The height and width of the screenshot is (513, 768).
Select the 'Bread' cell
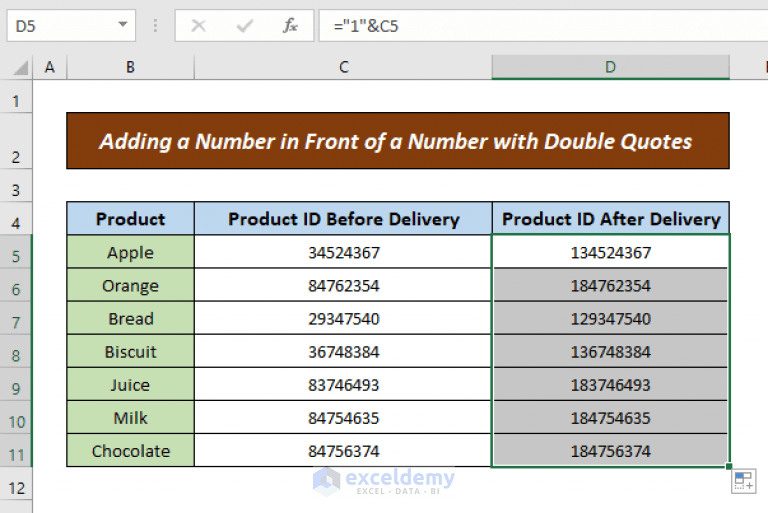[x=130, y=318]
